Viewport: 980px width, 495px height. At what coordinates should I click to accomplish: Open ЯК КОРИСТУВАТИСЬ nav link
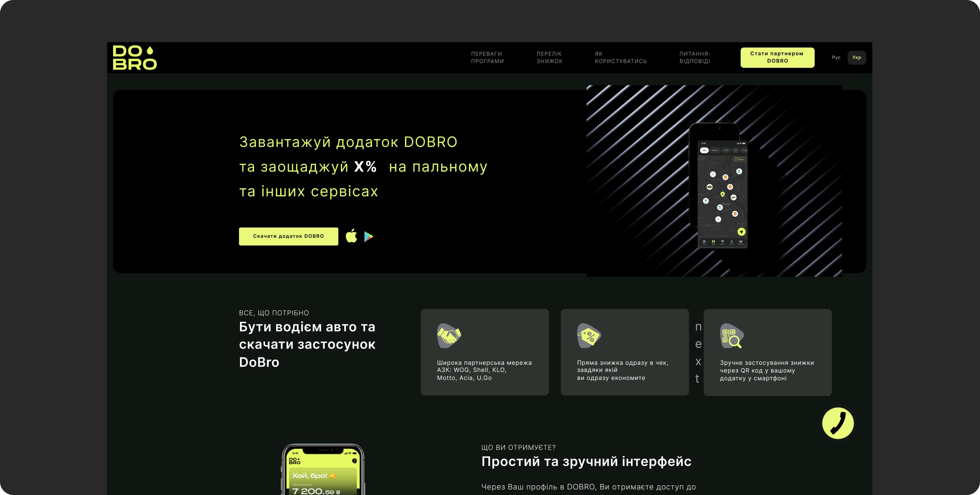(x=621, y=58)
